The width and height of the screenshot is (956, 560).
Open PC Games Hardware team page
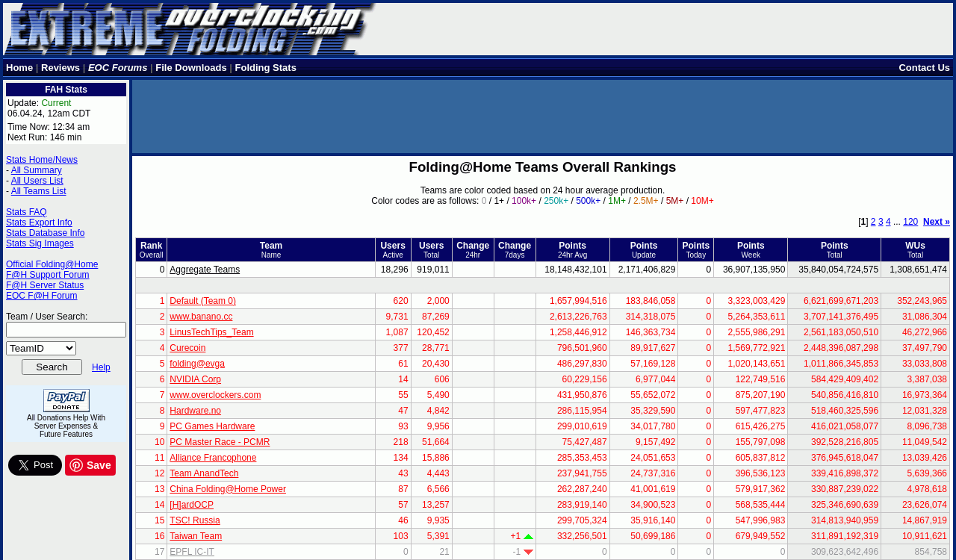(212, 426)
